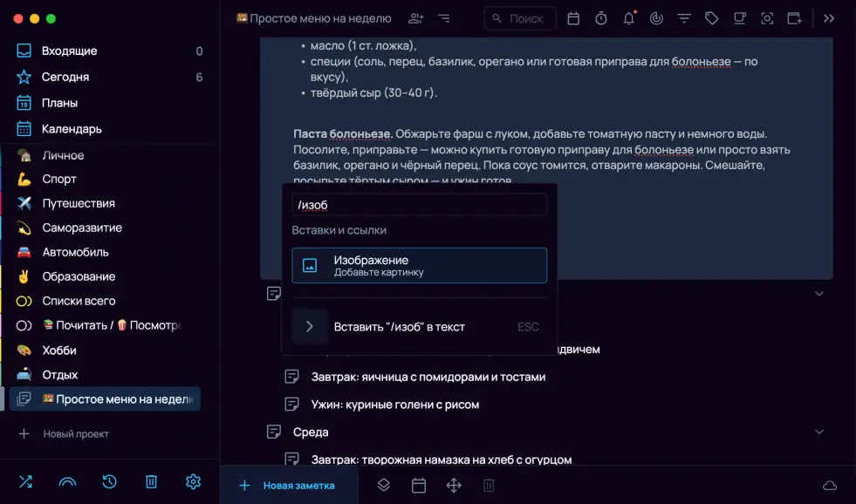Open the tags icon in toolbar
The image size is (856, 504).
pyautogui.click(x=711, y=18)
